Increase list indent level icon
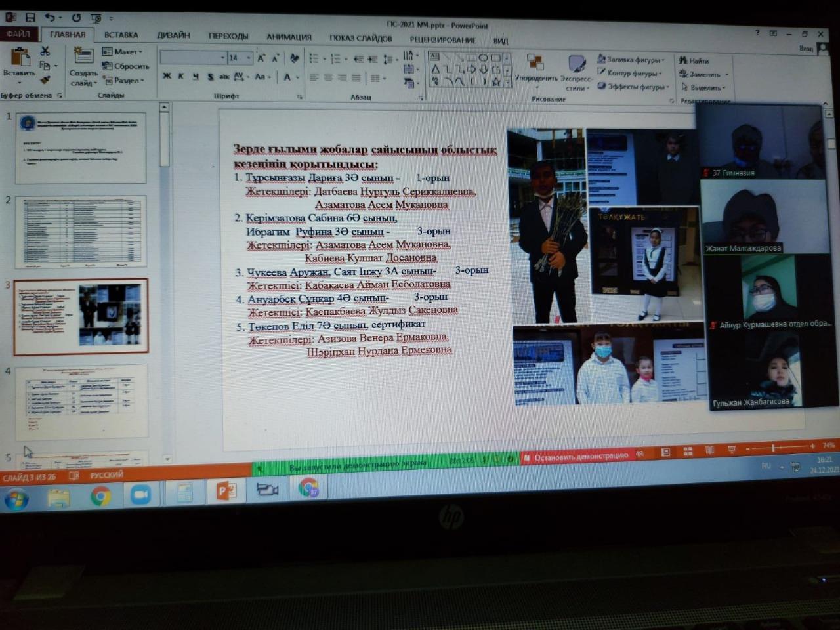840x630 pixels. pos(373,59)
